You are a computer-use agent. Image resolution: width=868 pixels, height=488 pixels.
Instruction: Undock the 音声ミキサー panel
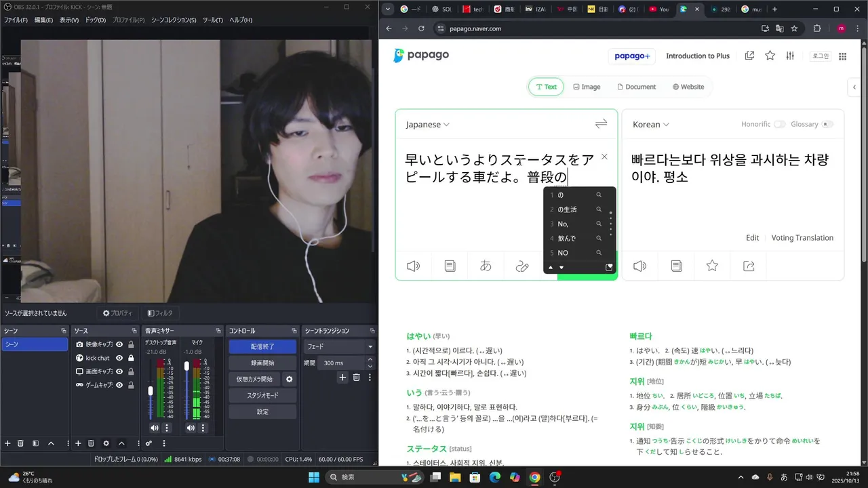tap(218, 331)
